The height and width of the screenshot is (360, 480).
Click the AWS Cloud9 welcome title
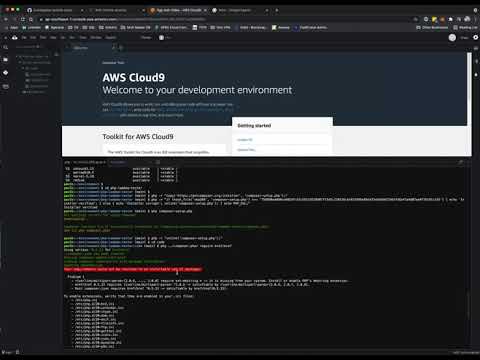[x=134, y=78]
